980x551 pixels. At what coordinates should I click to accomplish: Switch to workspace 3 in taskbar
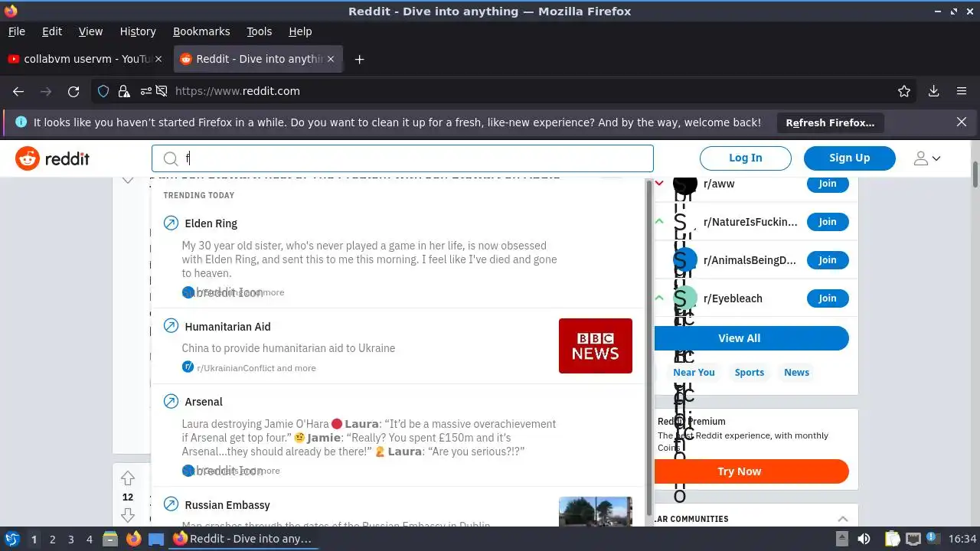70,539
